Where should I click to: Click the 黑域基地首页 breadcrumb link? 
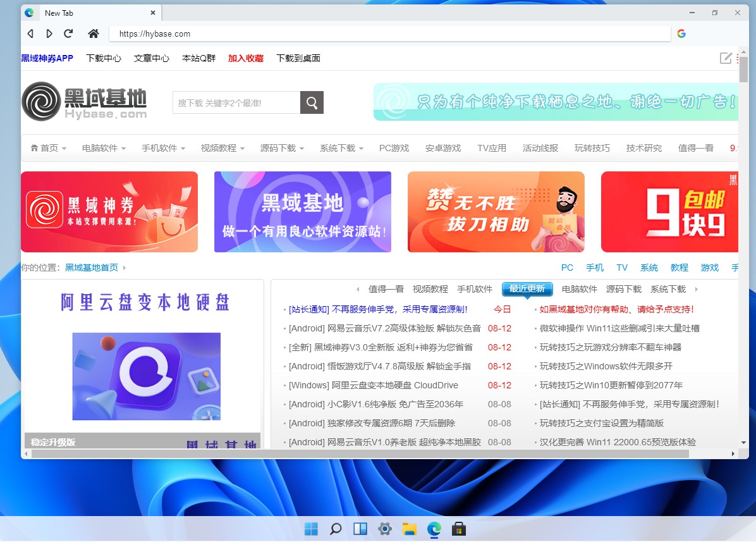pos(92,268)
